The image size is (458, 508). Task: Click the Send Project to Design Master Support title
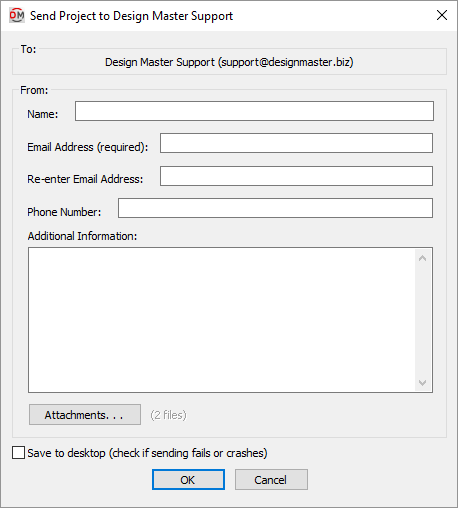coord(131,16)
